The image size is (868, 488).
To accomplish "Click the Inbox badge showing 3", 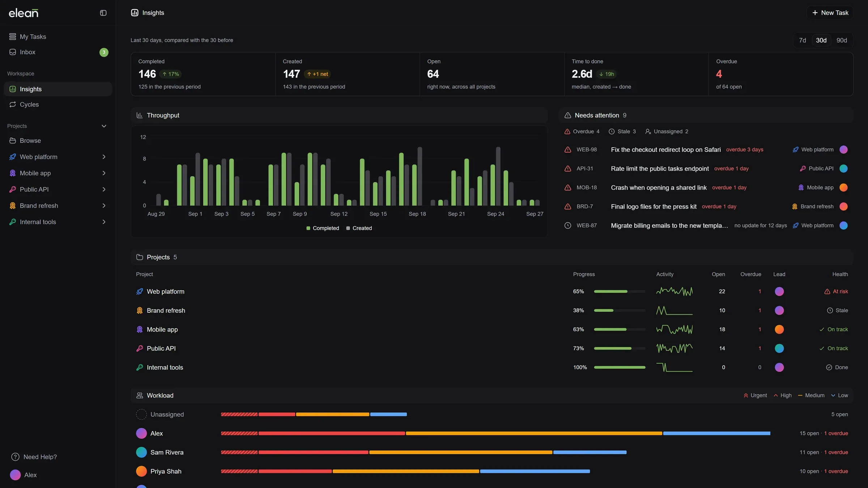I will [104, 52].
